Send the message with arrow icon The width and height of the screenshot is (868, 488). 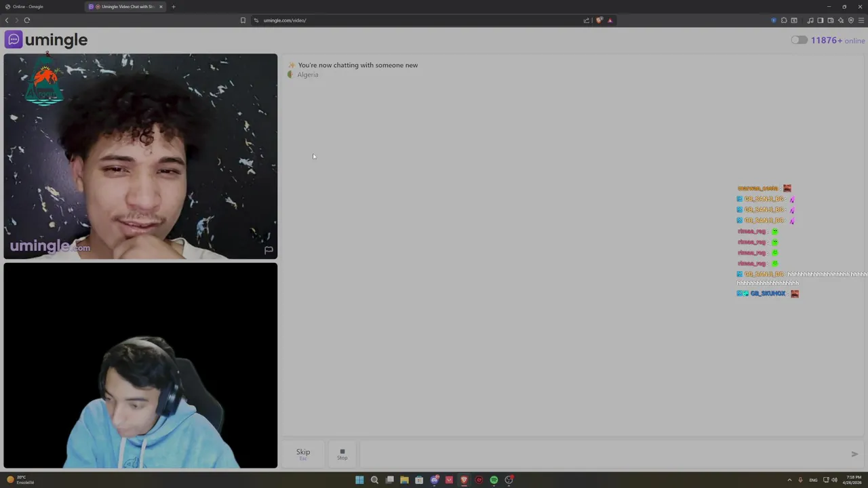[x=854, y=454]
